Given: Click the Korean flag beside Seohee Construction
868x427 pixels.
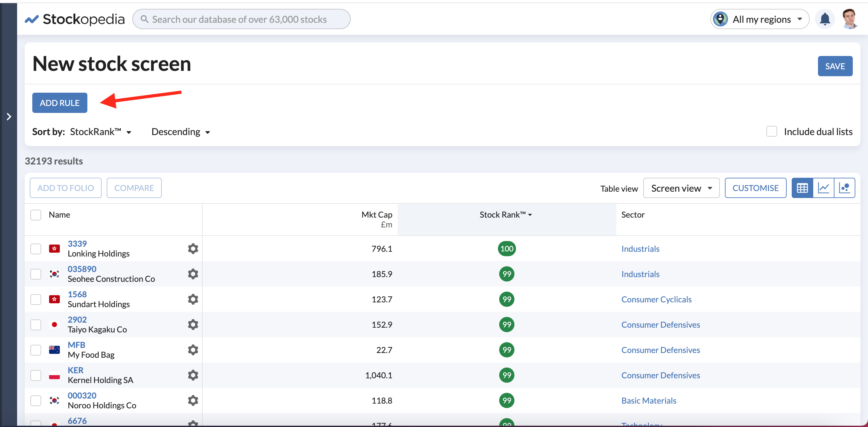Looking at the screenshot, I should pyautogui.click(x=54, y=274).
